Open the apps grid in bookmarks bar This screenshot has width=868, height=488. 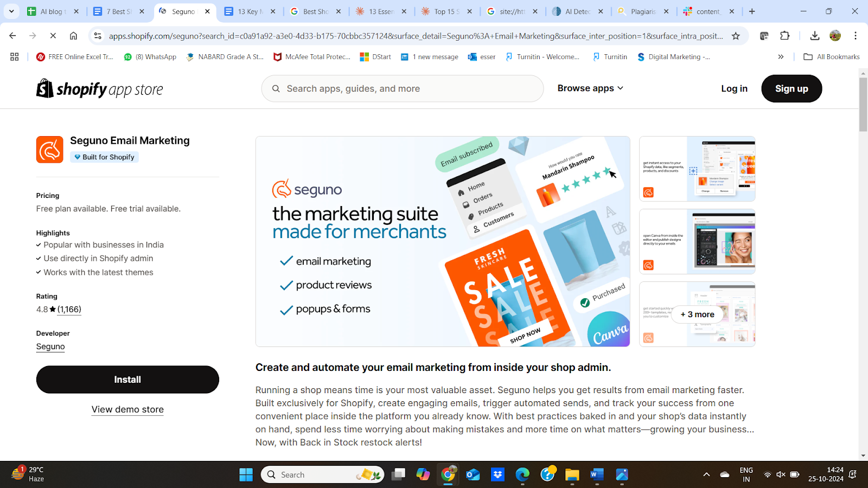15,56
